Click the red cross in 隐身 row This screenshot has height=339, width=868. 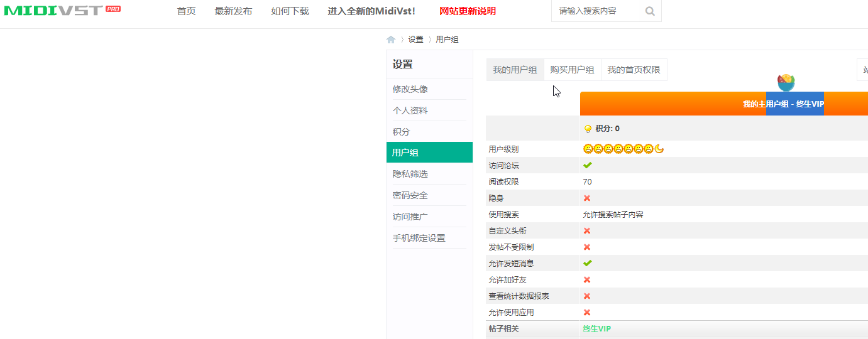click(587, 198)
